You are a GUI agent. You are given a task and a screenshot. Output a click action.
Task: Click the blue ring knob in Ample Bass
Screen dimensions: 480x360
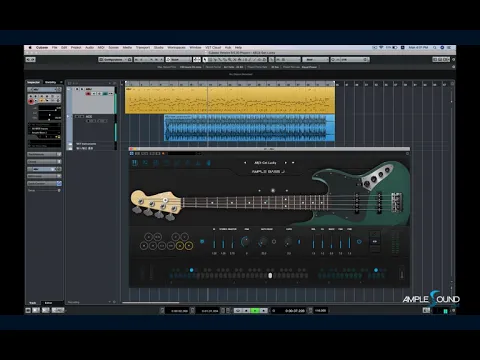[245, 241]
